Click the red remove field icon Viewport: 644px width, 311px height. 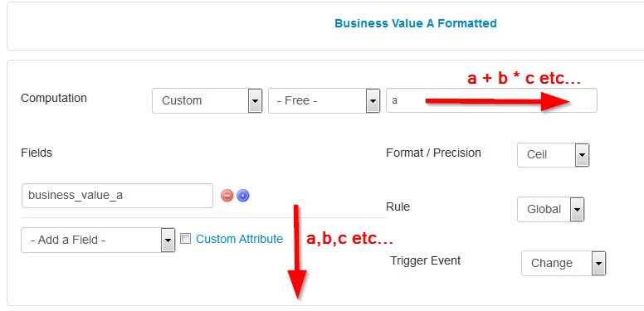pos(227,196)
